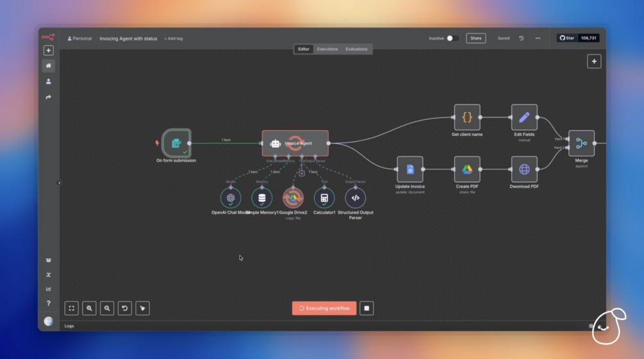Open the Insights chart icon in the sidebar
This screenshot has width=644, height=359.
(49, 289)
